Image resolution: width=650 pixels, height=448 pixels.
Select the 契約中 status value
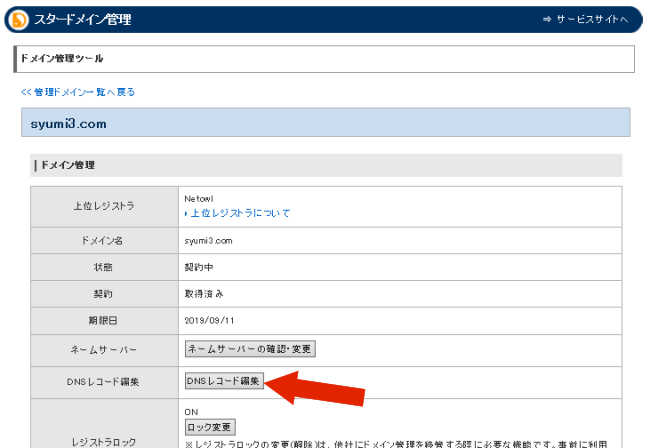(x=200, y=268)
